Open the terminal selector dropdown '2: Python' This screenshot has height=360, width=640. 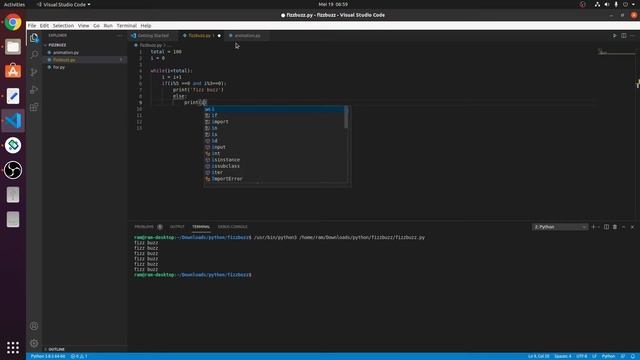click(560, 227)
